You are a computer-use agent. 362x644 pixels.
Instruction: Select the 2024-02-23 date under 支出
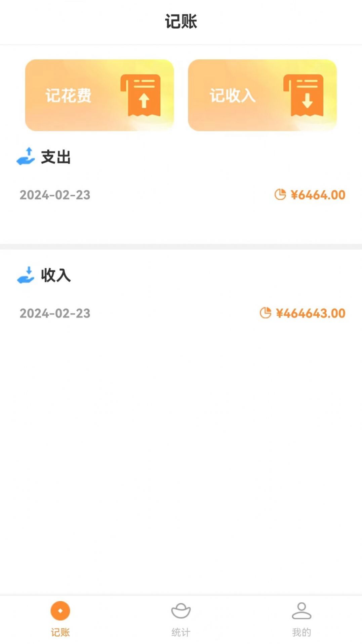click(55, 195)
